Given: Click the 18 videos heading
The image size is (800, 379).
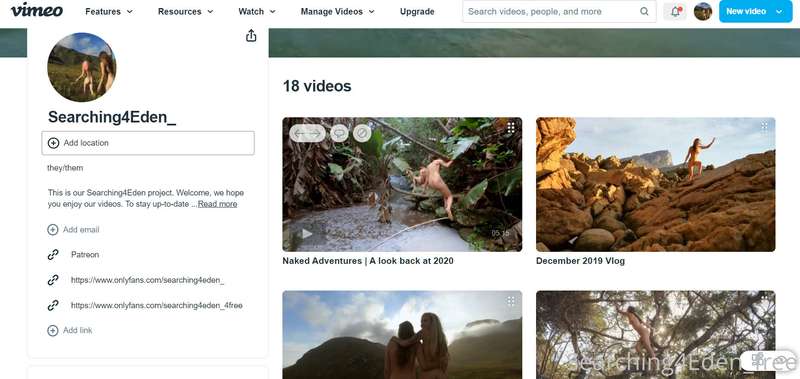Looking at the screenshot, I should coord(317,86).
